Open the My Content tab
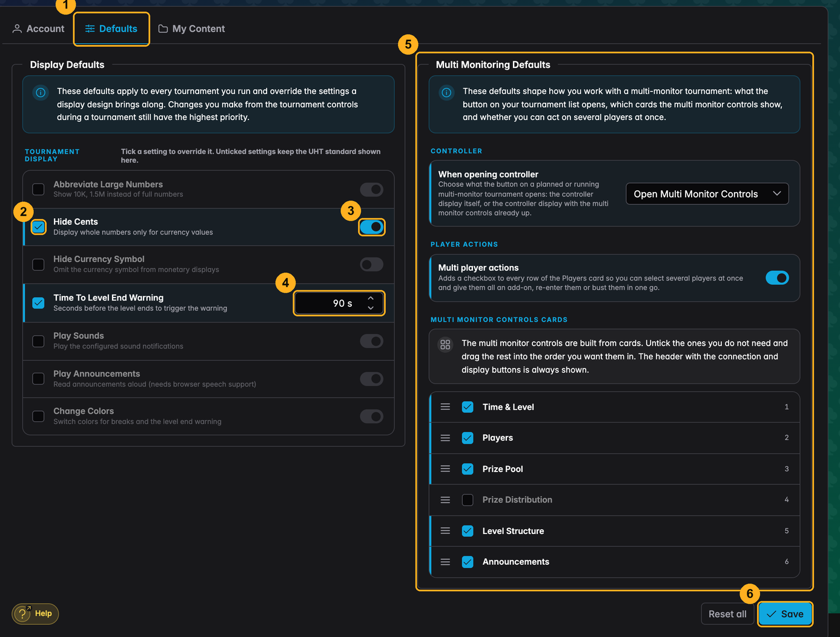Screen dimensions: 840x637 (191, 28)
